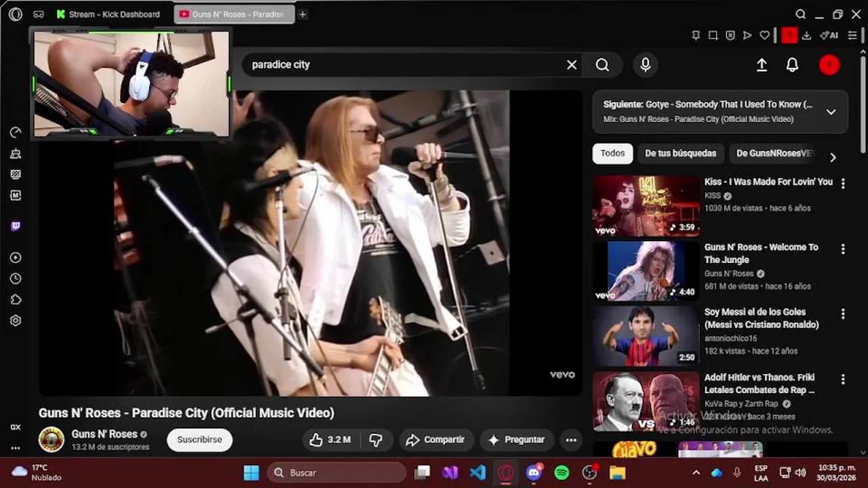Screen dimensions: 868x488
Task: Open Extensions cube icon in sidebar
Action: coord(16,300)
